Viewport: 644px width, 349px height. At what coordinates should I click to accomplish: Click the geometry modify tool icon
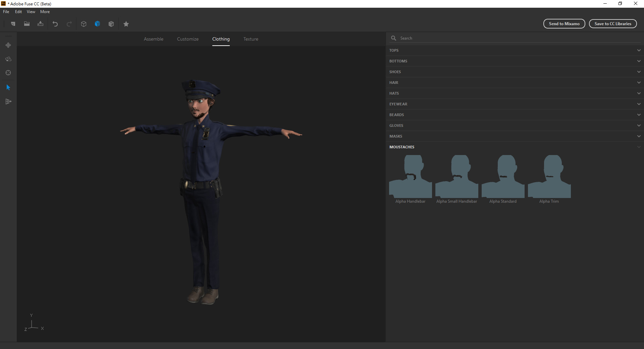8,102
